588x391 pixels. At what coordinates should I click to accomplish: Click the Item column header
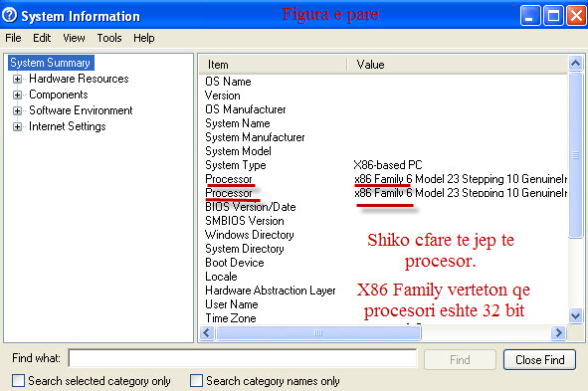pos(273,65)
